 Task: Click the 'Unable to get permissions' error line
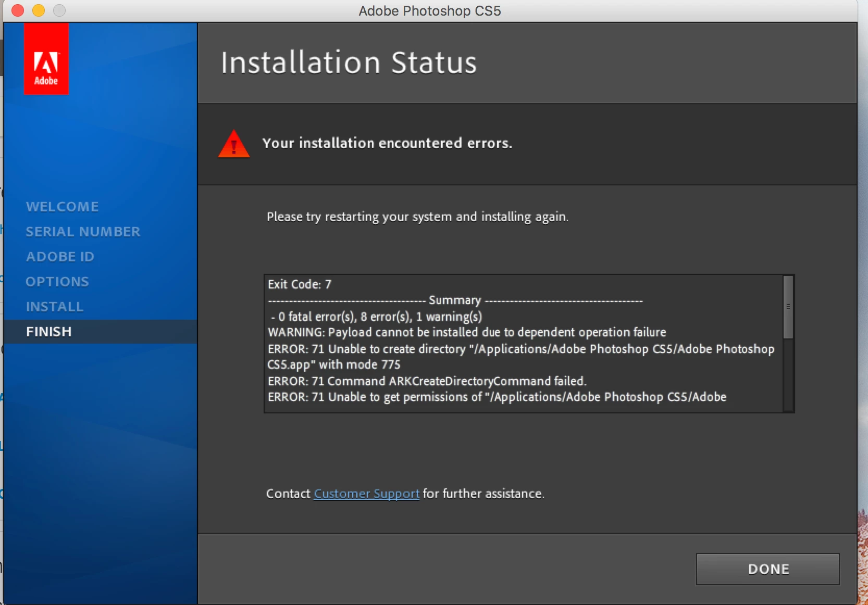(497, 397)
